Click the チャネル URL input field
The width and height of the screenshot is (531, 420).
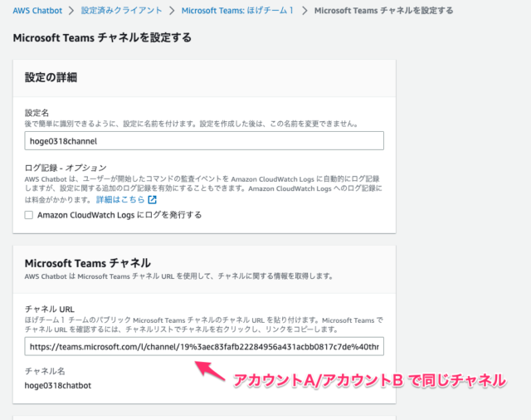pyautogui.click(x=204, y=346)
